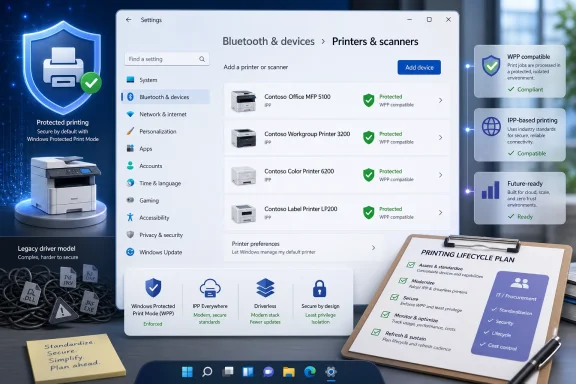576x384 pixels.
Task: Click green shield for Contoso Color Printer 6200
Action: pyautogui.click(x=368, y=175)
